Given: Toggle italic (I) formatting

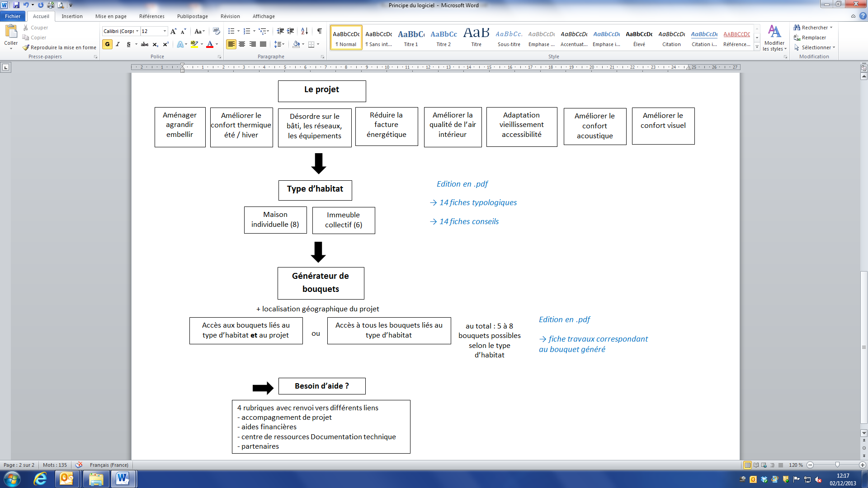Looking at the screenshot, I should click(x=118, y=44).
